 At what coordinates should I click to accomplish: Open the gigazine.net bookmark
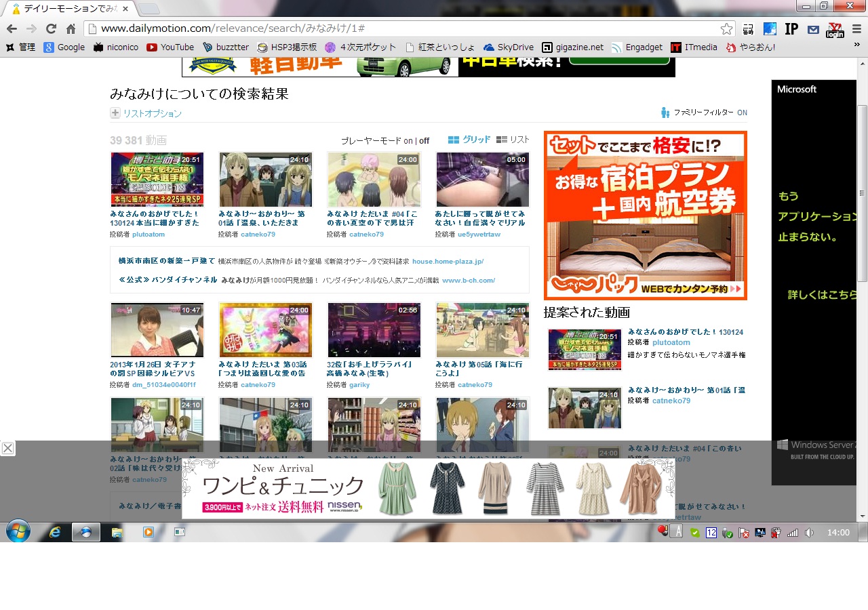572,47
